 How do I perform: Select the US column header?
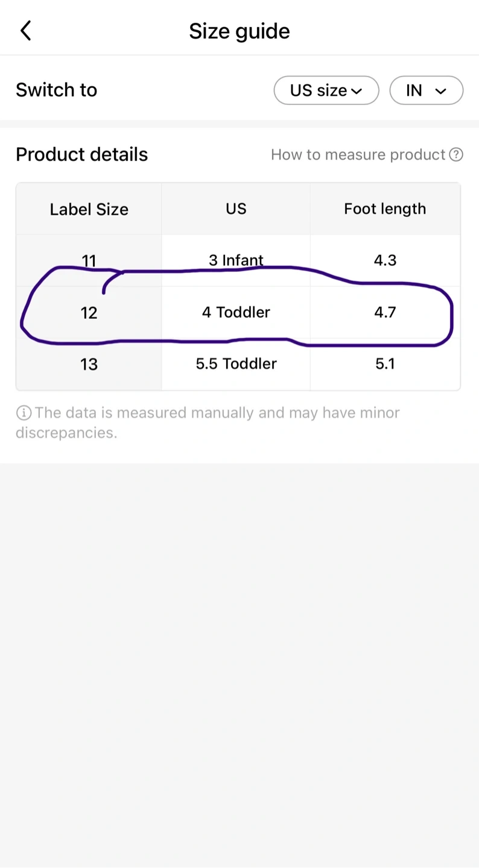tap(236, 209)
